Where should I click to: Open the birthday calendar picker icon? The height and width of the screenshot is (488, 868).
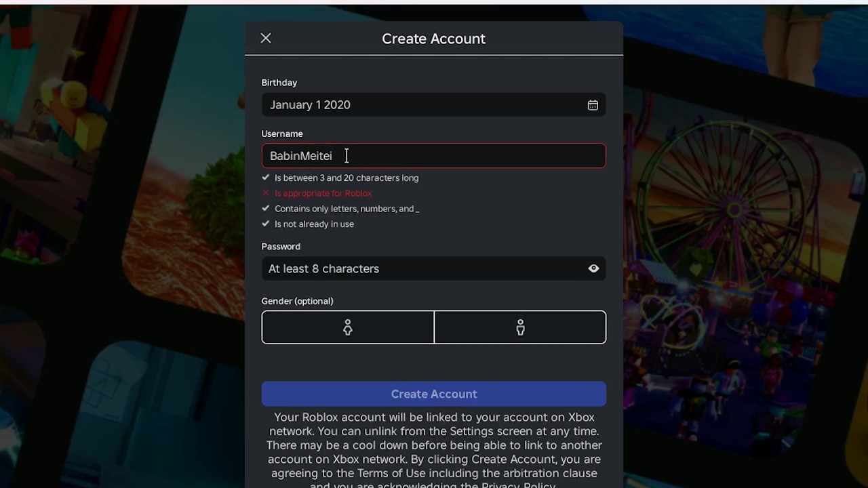point(593,105)
